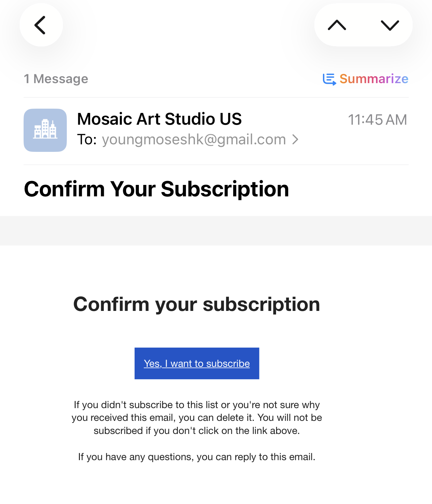Click the 11:45 AM timestamp
The image size is (432, 504).
pos(377,120)
